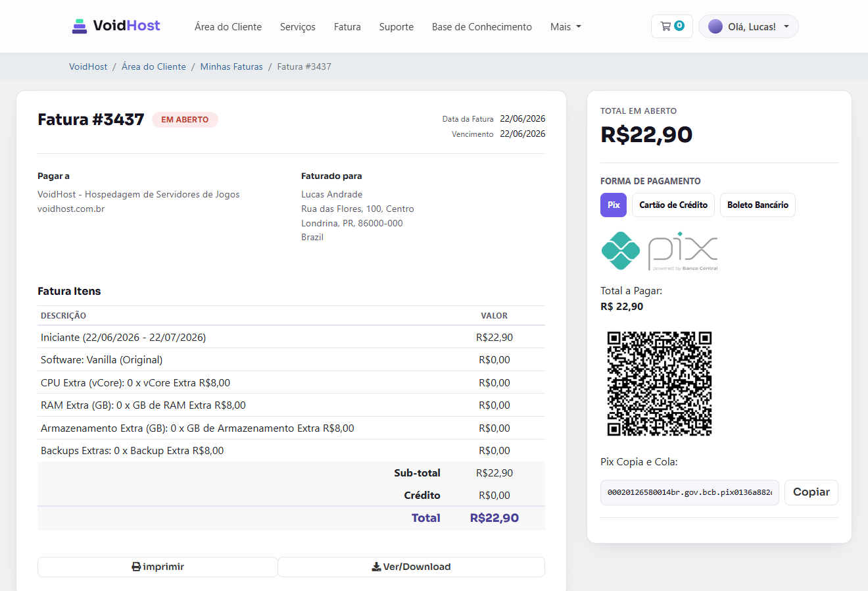The image size is (868, 591).
Task: Select Boleto Bancário payment method
Action: (x=758, y=205)
